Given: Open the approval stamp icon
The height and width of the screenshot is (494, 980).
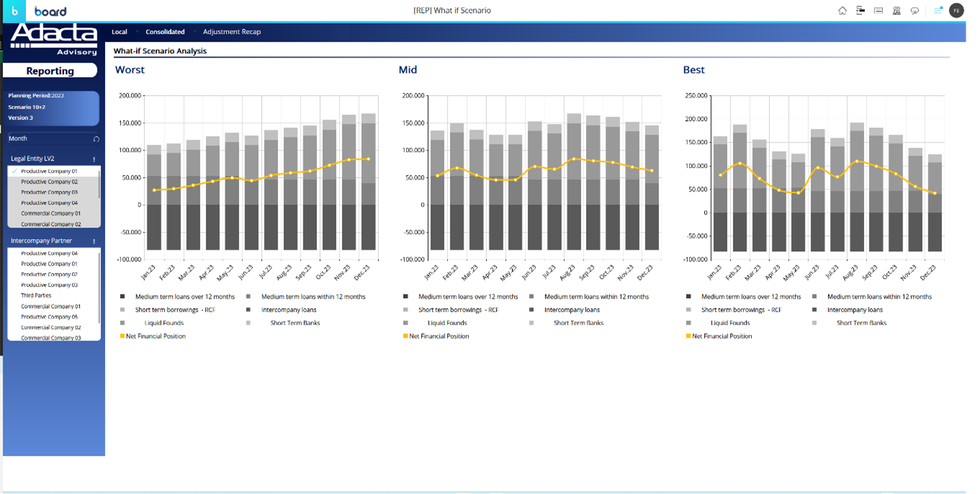Looking at the screenshot, I should pos(896,11).
